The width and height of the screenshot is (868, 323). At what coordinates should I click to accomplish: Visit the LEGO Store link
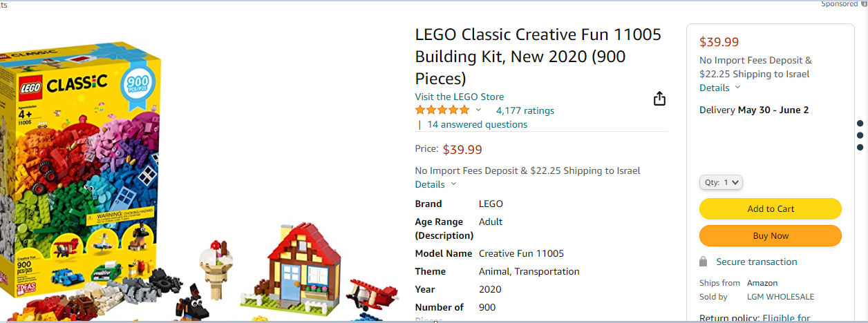[460, 97]
